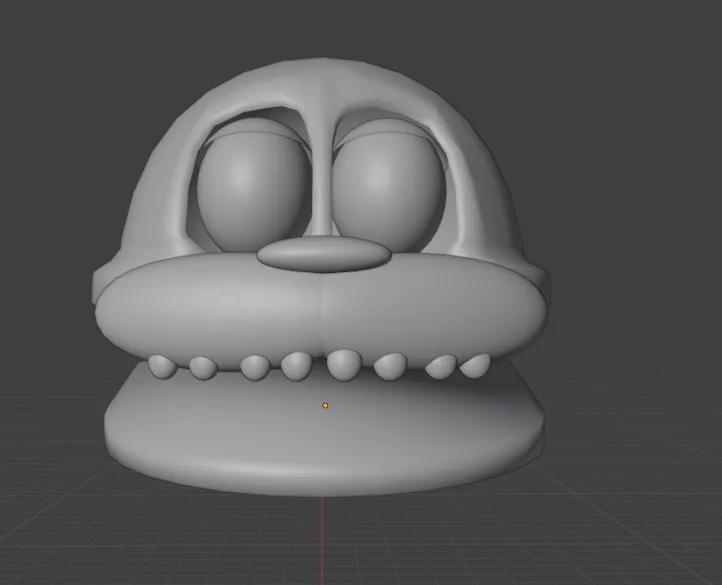
Task: Select the right eyeball sphere on the model
Action: [x=388, y=191]
